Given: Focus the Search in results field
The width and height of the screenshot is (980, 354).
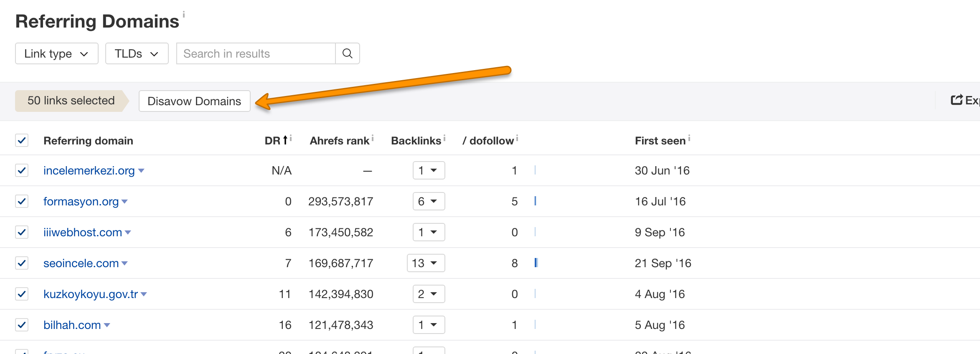Looking at the screenshot, I should pos(256,53).
